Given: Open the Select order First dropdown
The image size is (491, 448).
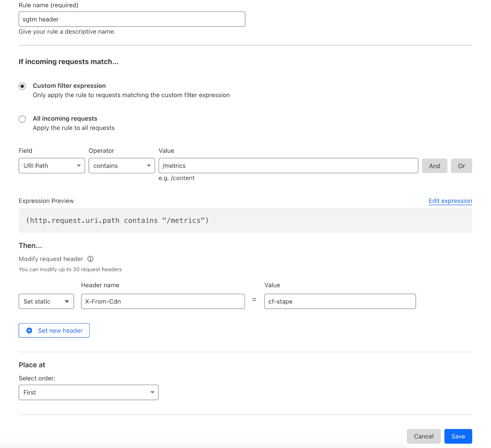Looking at the screenshot, I should coord(88,392).
